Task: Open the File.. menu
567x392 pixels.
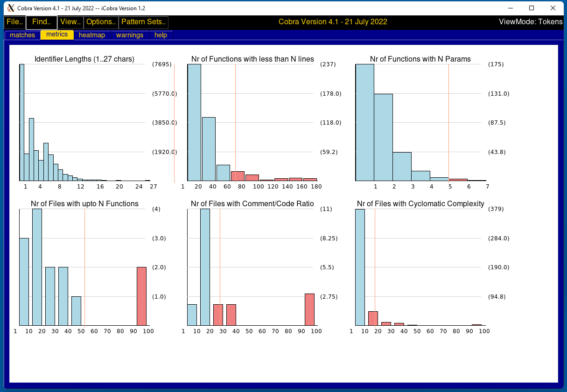Action: coord(14,22)
